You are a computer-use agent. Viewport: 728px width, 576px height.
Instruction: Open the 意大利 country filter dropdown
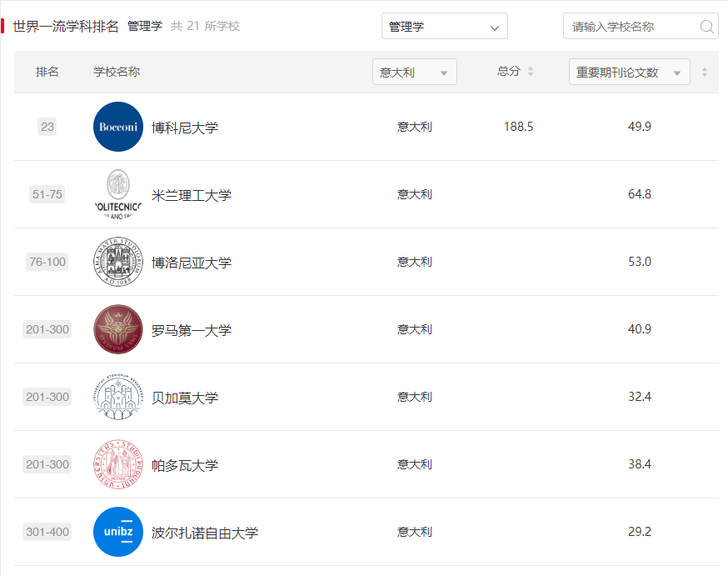pyautogui.click(x=415, y=72)
